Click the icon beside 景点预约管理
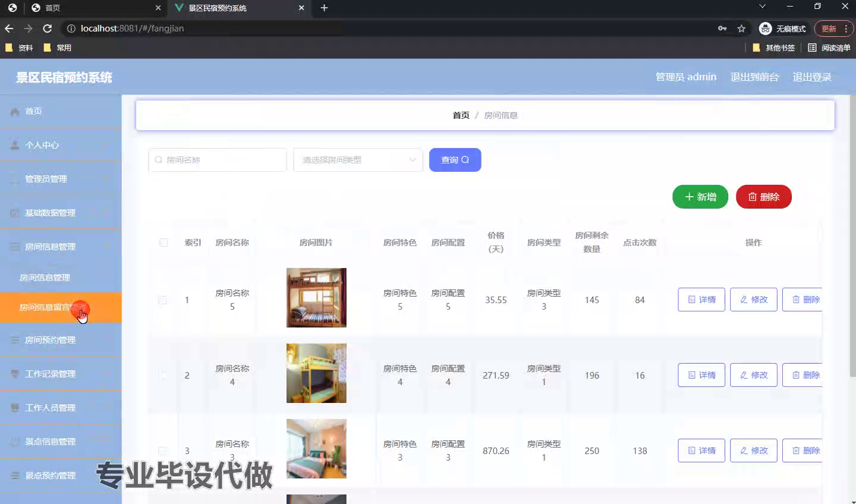Image resolution: width=856 pixels, height=504 pixels. coord(15,475)
